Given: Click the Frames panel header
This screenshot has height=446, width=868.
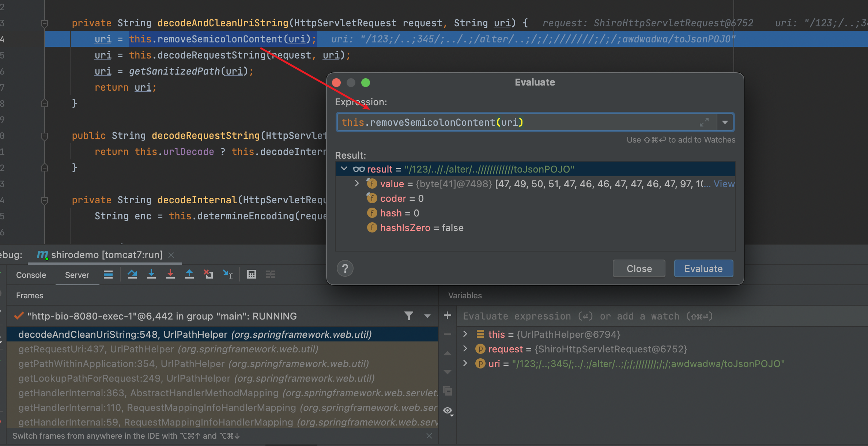Looking at the screenshot, I should point(30,295).
